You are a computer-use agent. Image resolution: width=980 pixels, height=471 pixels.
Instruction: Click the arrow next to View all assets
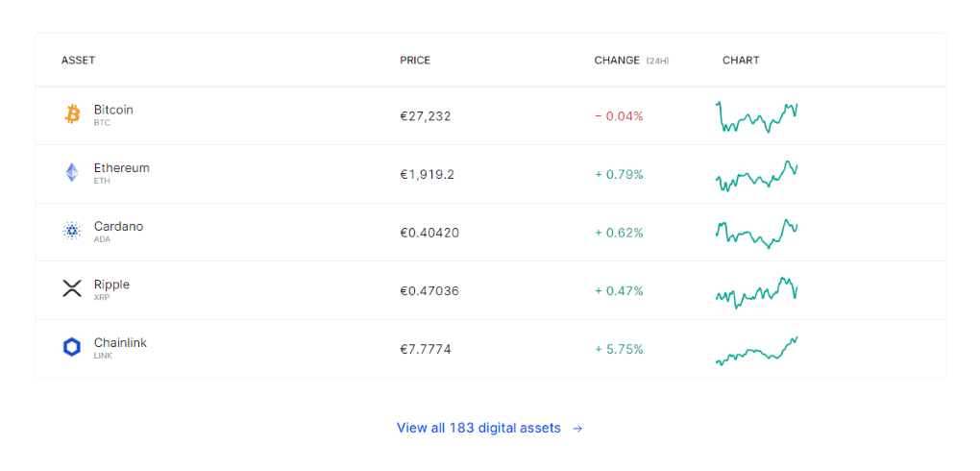click(578, 429)
